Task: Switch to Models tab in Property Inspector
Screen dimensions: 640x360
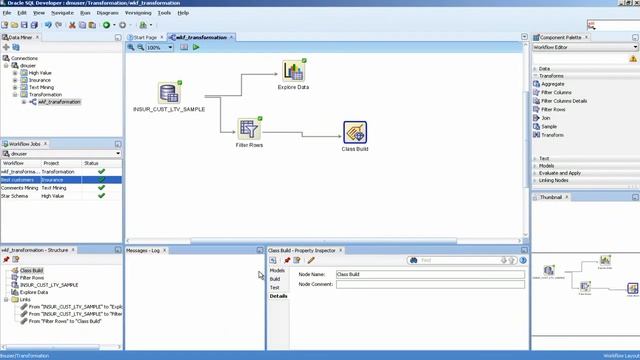Action: coord(277,271)
